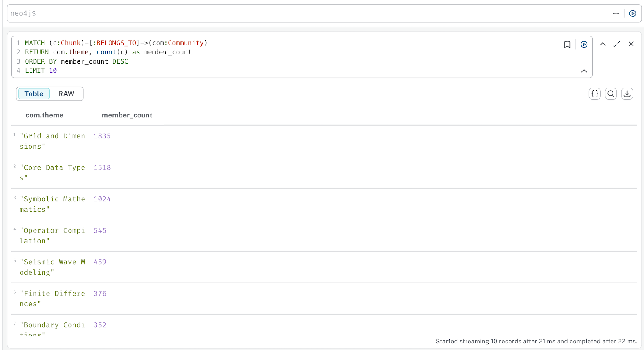Viewport: 644px width, 350px height.
Task: Click the "Symbolic Mathematics" result row
Action: pyautogui.click(x=52, y=204)
